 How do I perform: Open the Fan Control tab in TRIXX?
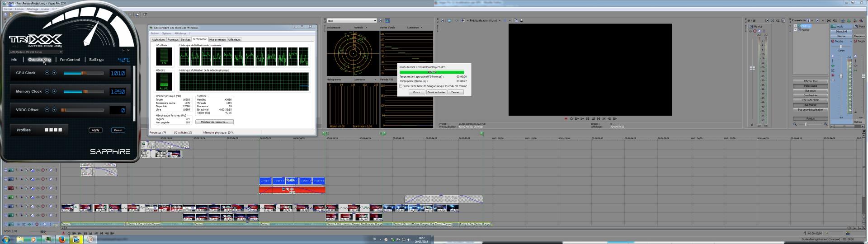tap(70, 60)
